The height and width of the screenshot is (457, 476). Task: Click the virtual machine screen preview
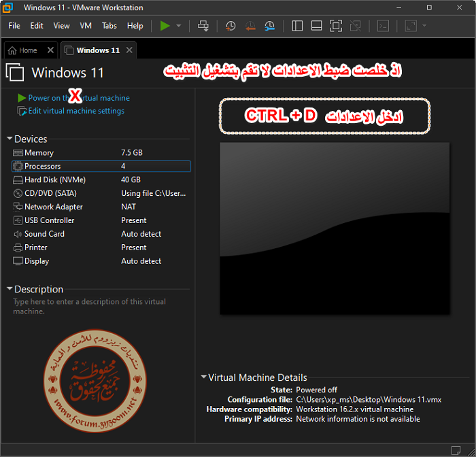(x=335, y=228)
